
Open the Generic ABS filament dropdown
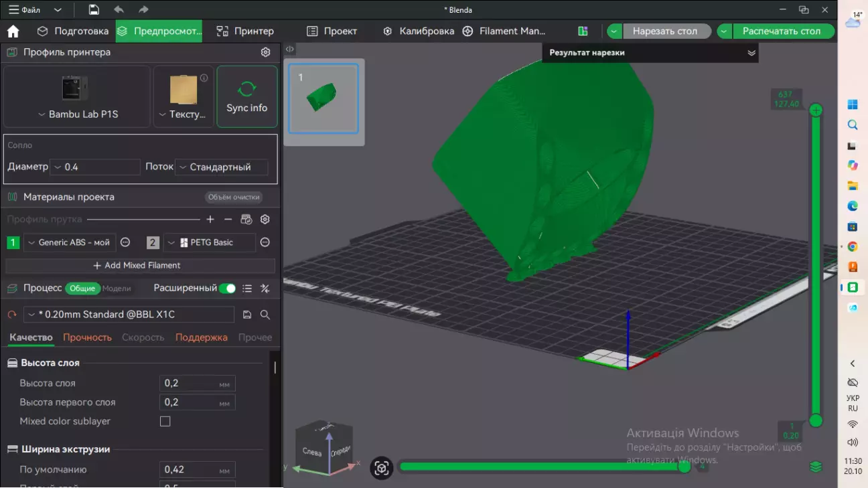(70, 242)
